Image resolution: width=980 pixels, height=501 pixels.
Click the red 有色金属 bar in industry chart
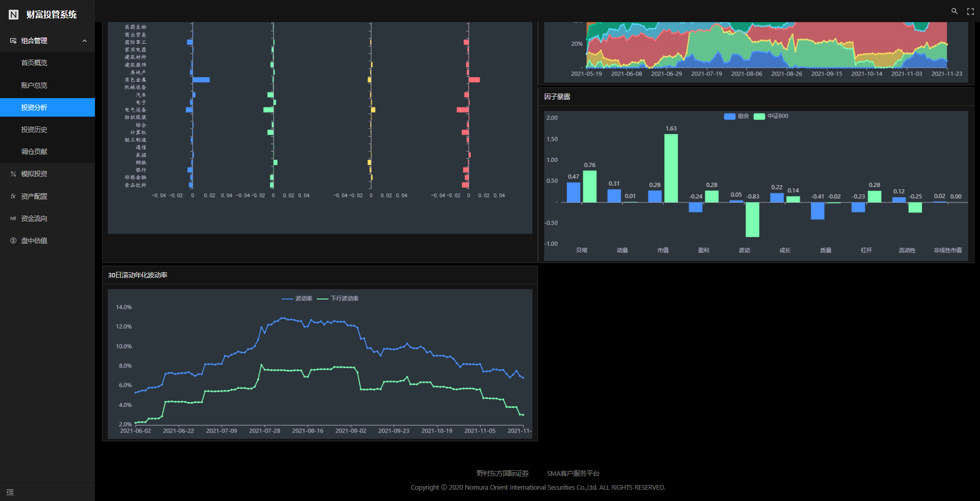click(x=474, y=80)
